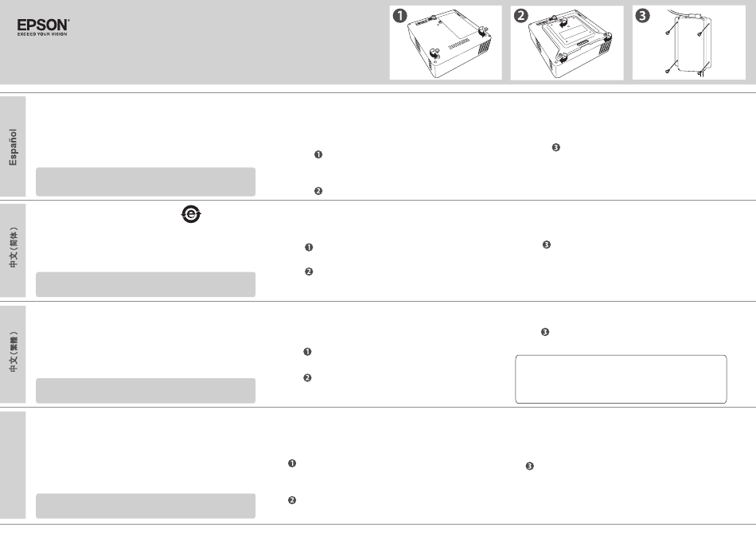Click step 2 bullet in 中文(繁體) section

pos(307,377)
